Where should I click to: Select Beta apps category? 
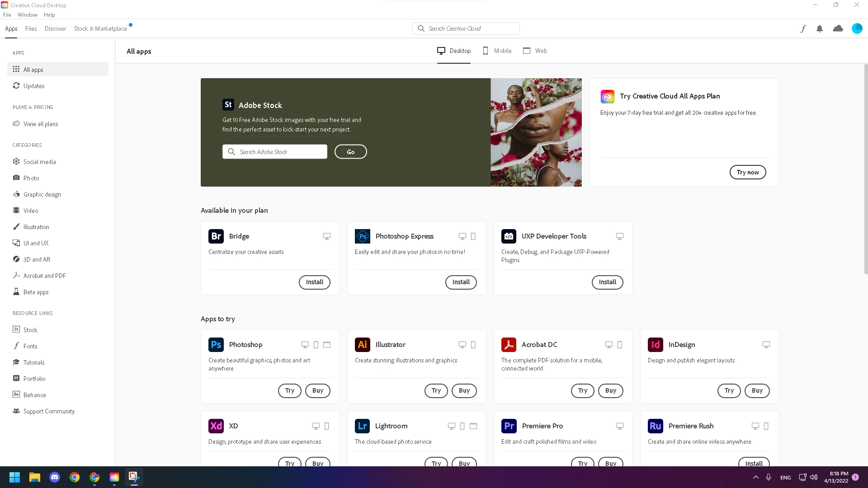36,292
